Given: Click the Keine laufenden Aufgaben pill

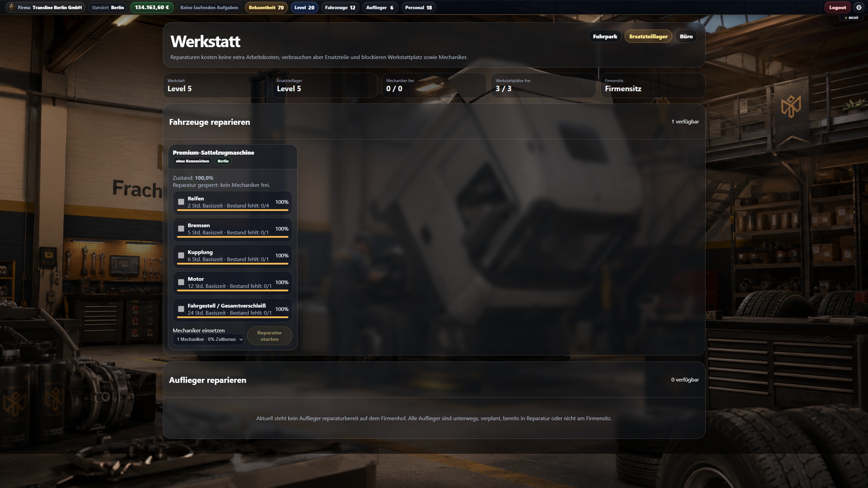Looking at the screenshot, I should click(x=209, y=7).
